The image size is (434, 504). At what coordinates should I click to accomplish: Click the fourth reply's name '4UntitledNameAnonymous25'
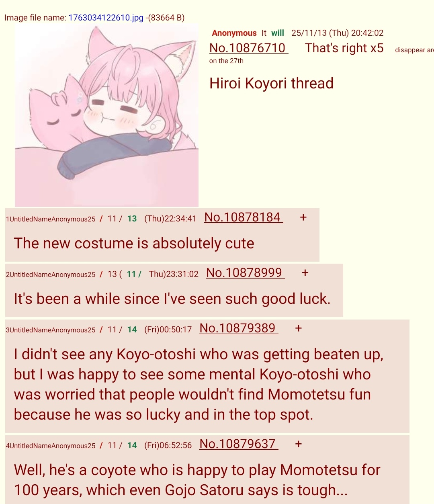pyautogui.click(x=51, y=446)
